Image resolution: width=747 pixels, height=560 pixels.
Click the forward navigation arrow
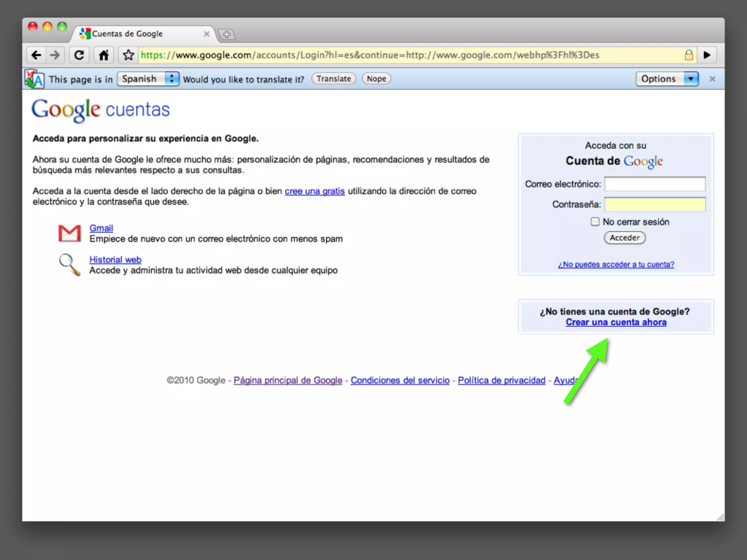pyautogui.click(x=55, y=55)
